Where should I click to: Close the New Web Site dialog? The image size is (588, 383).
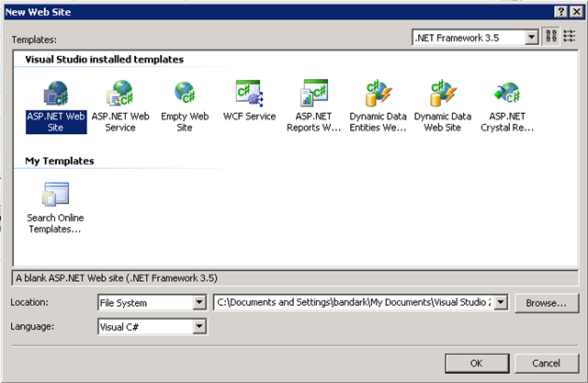point(577,12)
